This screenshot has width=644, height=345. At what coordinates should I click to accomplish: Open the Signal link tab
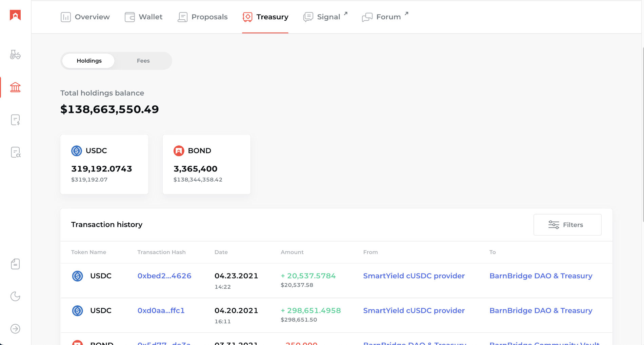[x=325, y=17]
